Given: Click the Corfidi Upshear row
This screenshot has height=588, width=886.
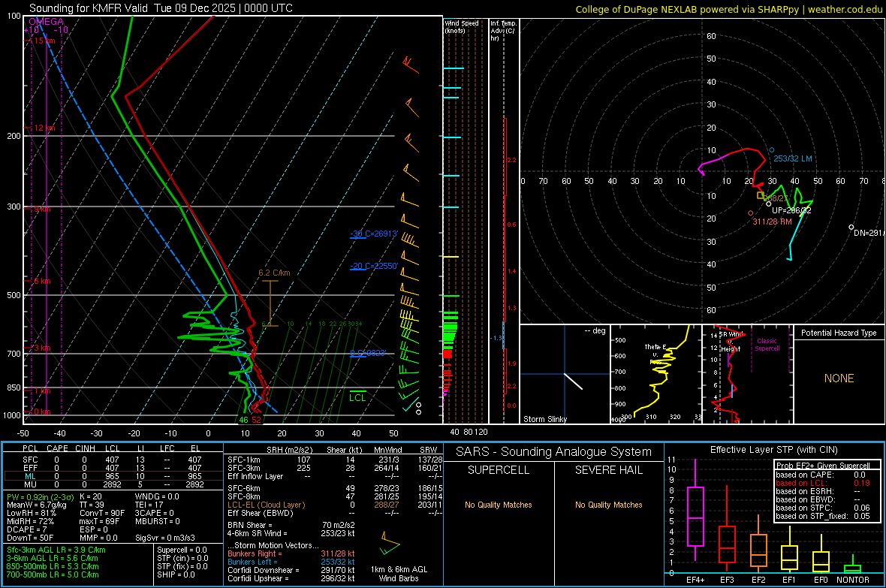Looking at the screenshot, I should click(291, 578).
